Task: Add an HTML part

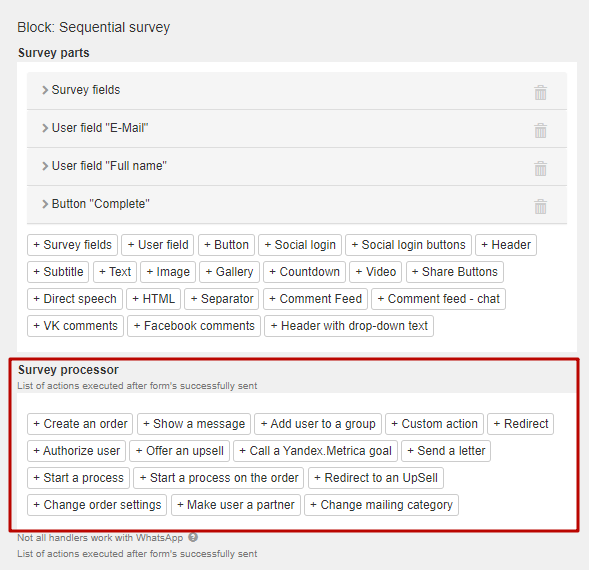Action: 153,299
